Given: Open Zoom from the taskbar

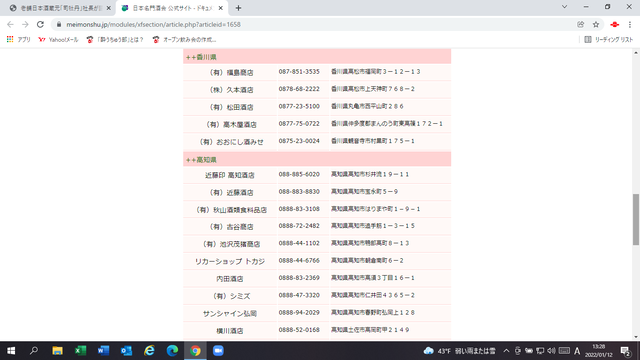Looking at the screenshot, I should click(218, 351).
